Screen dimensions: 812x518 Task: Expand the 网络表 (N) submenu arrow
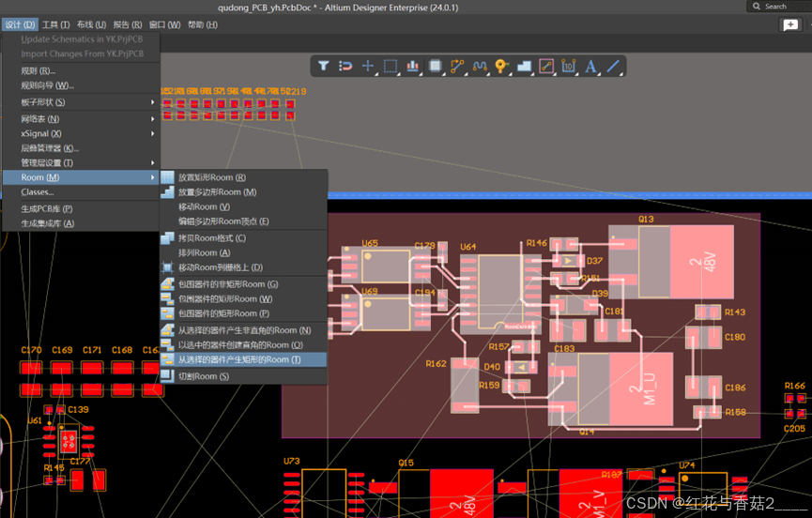[x=152, y=119]
